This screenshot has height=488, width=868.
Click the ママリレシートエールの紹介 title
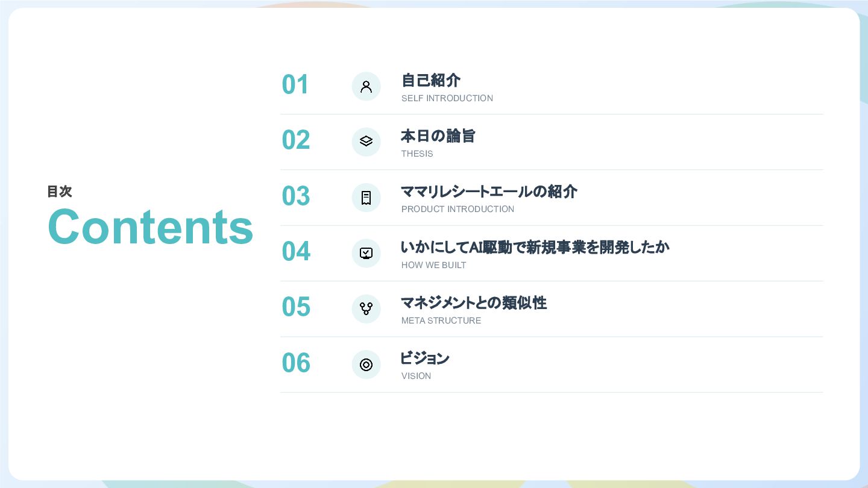[489, 192]
